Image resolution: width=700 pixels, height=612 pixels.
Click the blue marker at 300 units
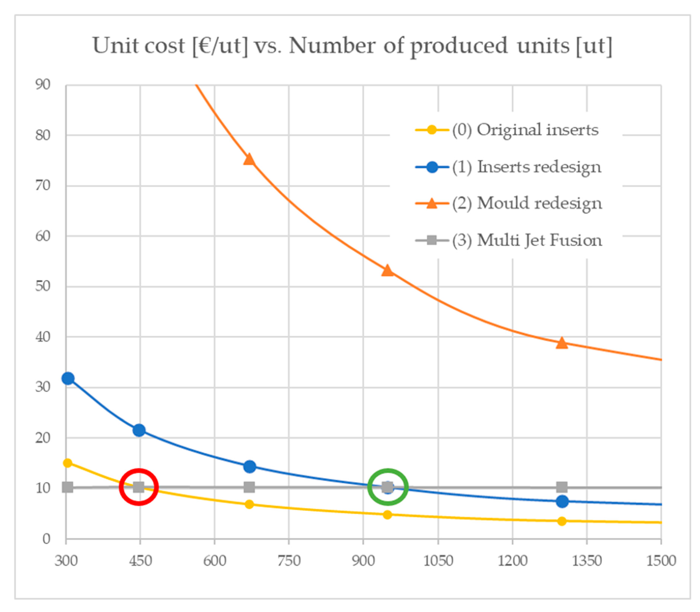click(x=68, y=378)
